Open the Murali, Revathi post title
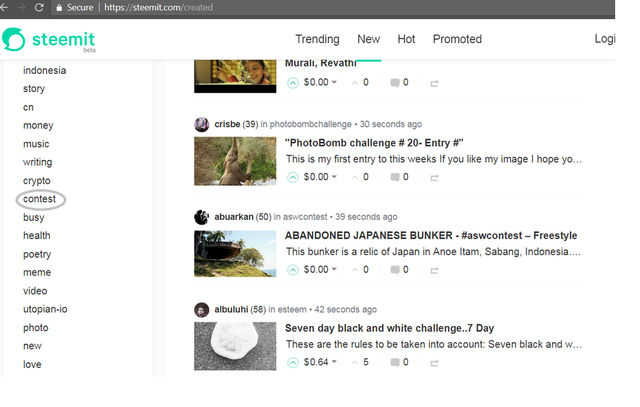 pos(320,63)
